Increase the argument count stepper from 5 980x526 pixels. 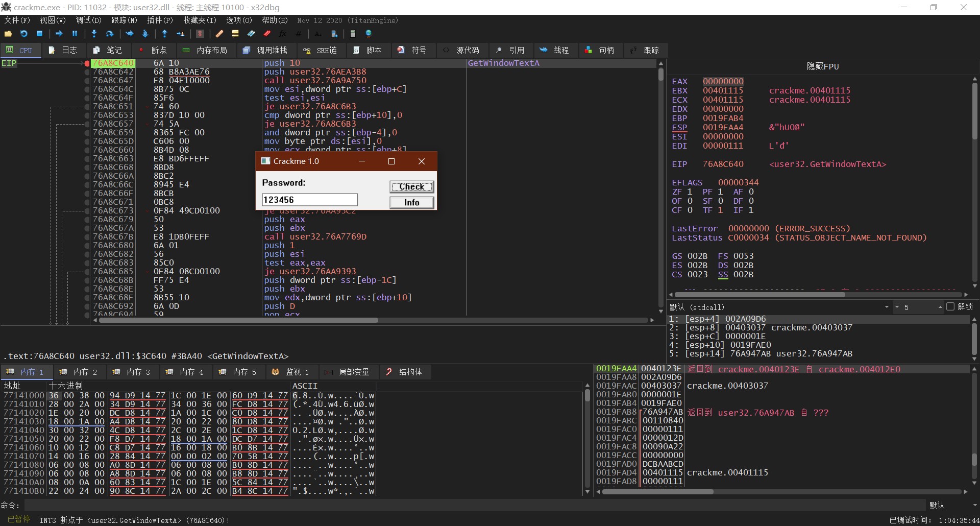point(940,305)
